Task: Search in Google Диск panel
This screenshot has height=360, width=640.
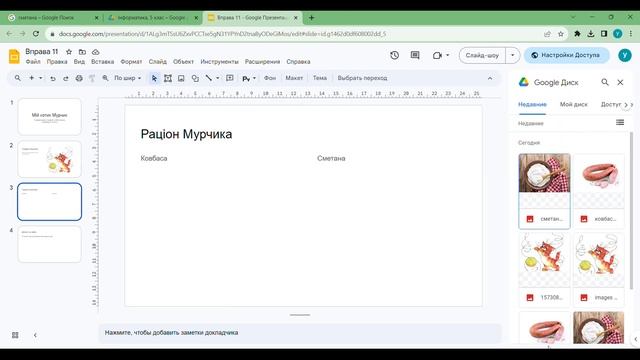Action: 605,82
